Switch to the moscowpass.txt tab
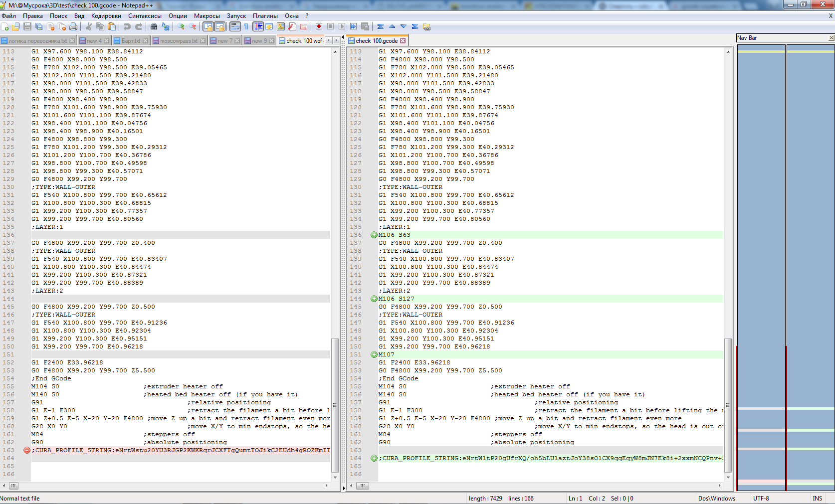Image resolution: width=835 pixels, height=504 pixels. (179, 41)
